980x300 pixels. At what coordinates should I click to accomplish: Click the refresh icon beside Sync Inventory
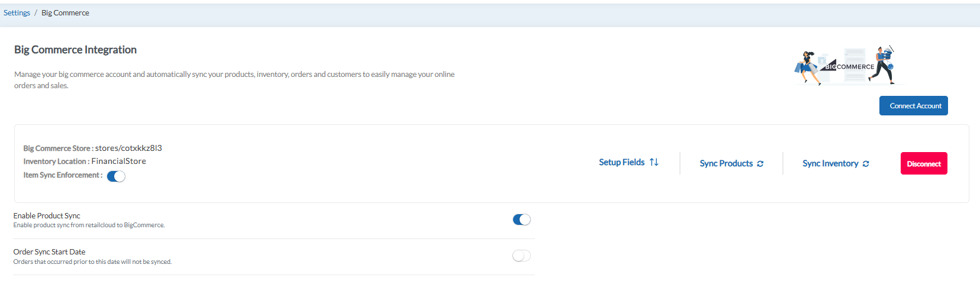tap(866, 164)
